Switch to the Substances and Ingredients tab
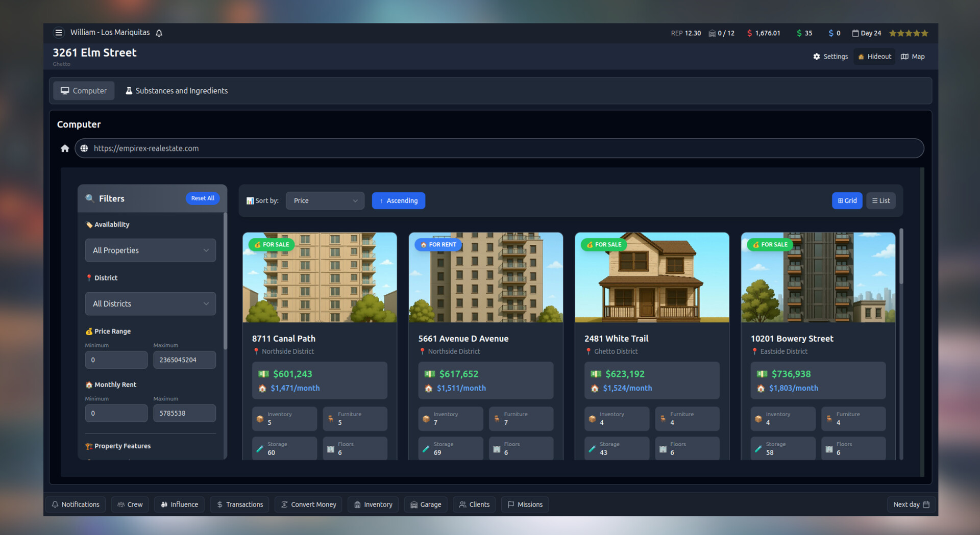 [176, 90]
